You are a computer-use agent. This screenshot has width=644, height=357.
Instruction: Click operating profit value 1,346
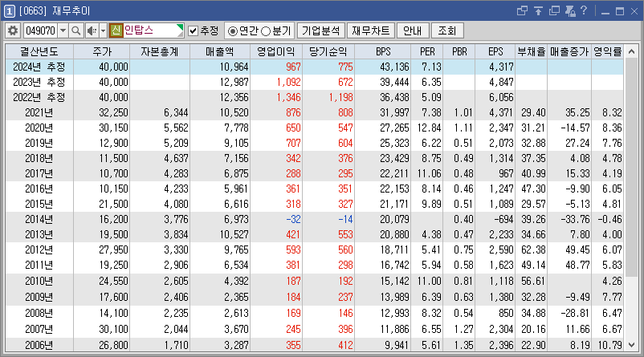(x=289, y=97)
